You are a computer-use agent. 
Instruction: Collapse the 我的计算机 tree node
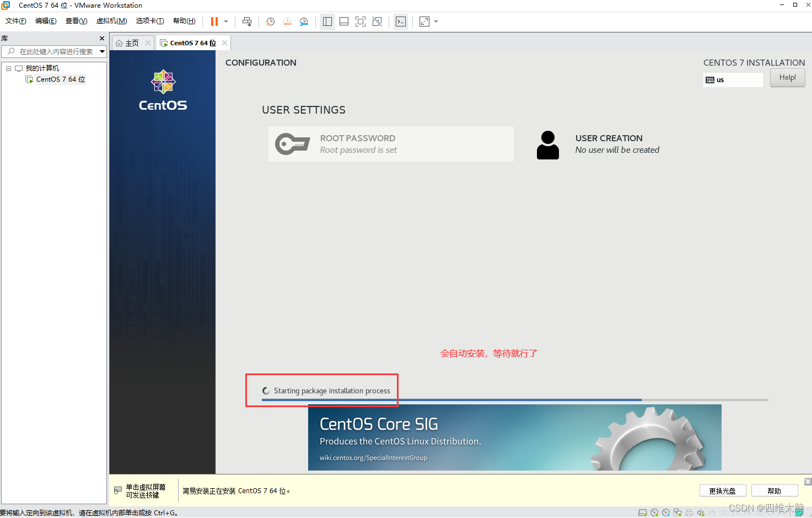pos(8,68)
